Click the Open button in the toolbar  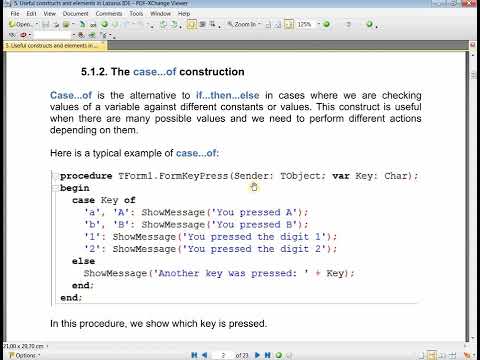point(21,24)
